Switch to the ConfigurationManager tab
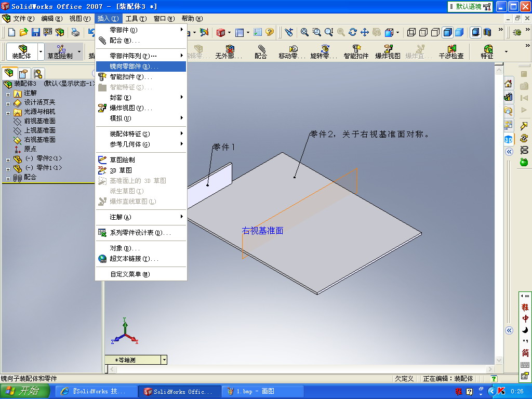The height and width of the screenshot is (399, 532). tap(37, 73)
